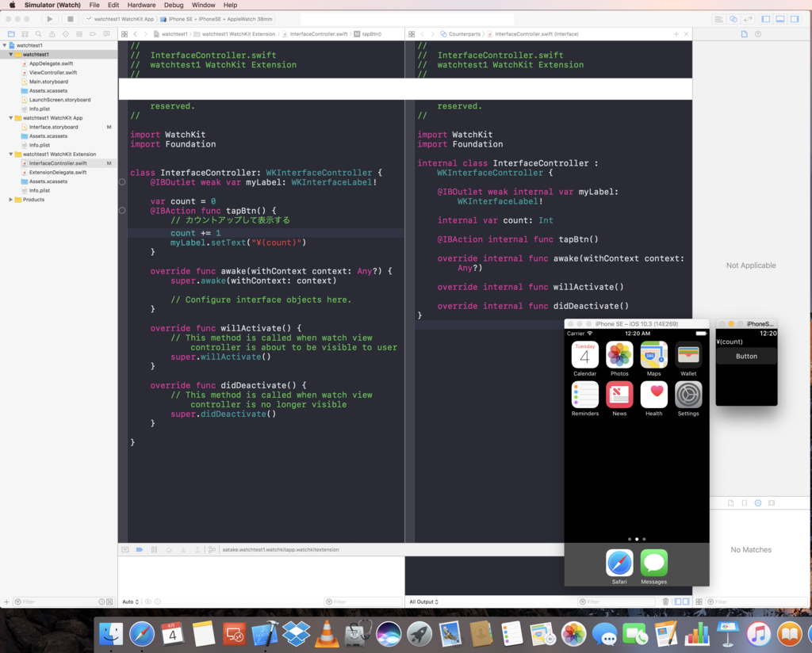Image resolution: width=812 pixels, height=653 pixels.
Task: Open the Symbol navigator
Action: (x=25, y=34)
